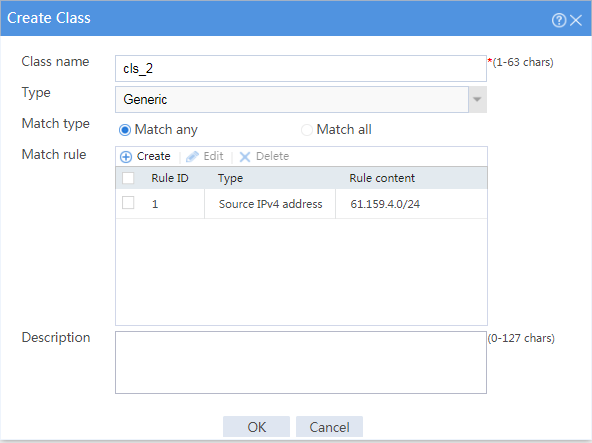This screenshot has height=443, width=592.
Task: Click the pencil Edit icon
Action: point(192,156)
